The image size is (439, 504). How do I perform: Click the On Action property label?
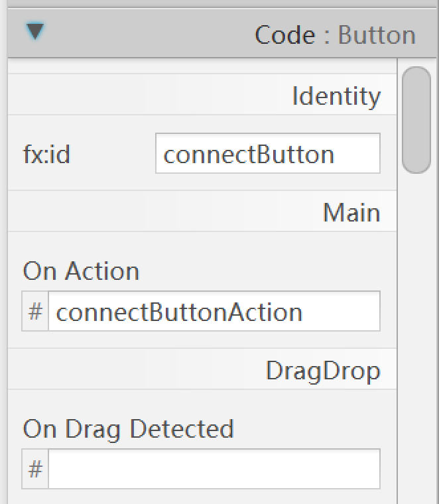pos(81,271)
